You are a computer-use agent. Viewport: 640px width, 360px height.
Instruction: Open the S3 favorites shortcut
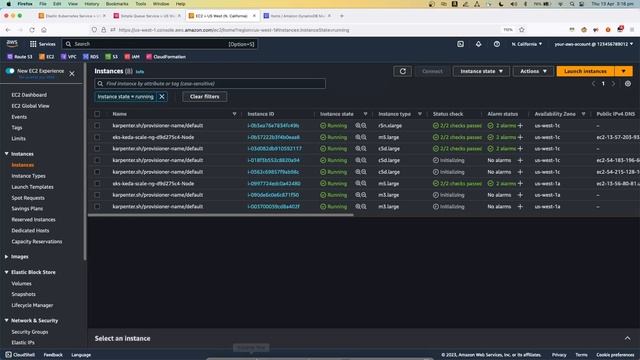[x=111, y=57]
